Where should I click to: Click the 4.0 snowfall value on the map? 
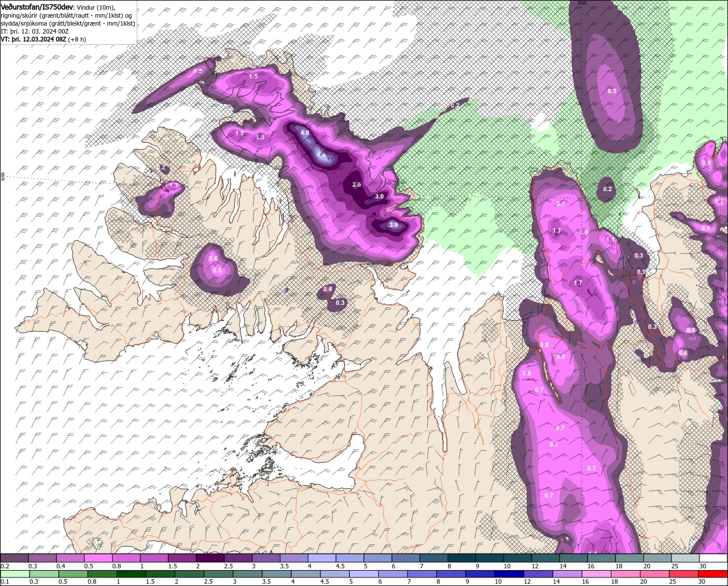pyautogui.click(x=305, y=133)
